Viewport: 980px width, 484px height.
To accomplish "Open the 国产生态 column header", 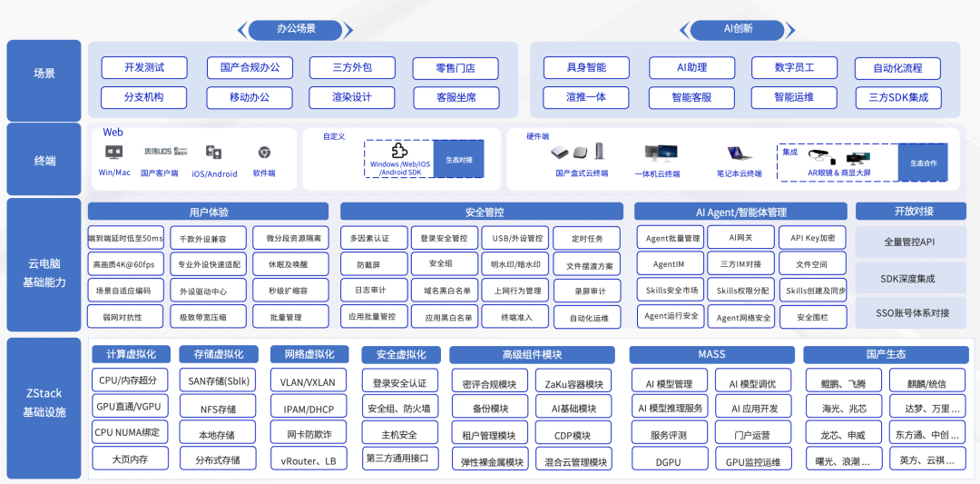I will pos(887,354).
